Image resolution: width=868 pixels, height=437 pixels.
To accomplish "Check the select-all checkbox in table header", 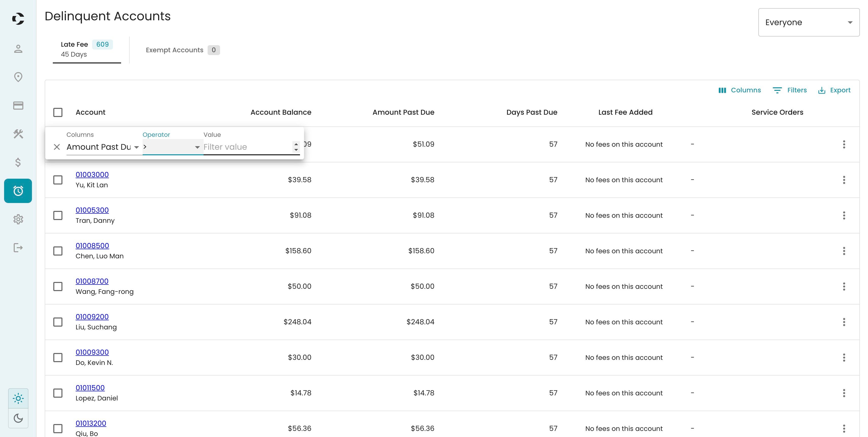I will (x=58, y=112).
